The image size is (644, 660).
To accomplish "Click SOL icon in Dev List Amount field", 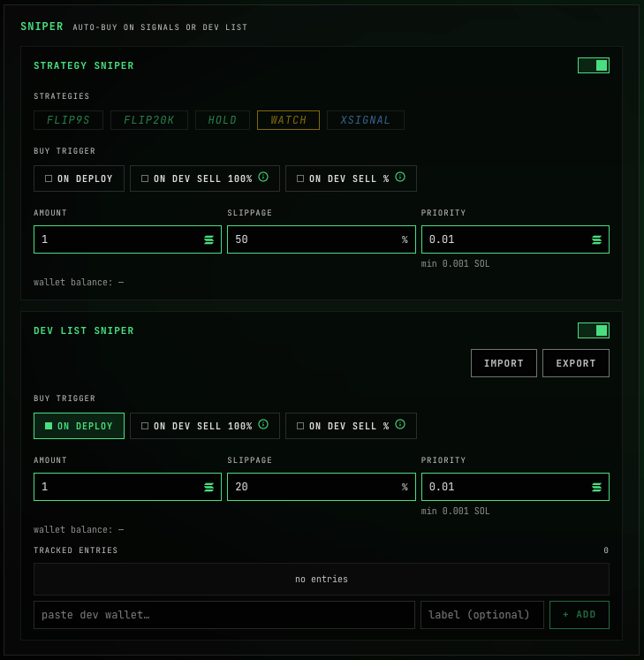I will (208, 488).
